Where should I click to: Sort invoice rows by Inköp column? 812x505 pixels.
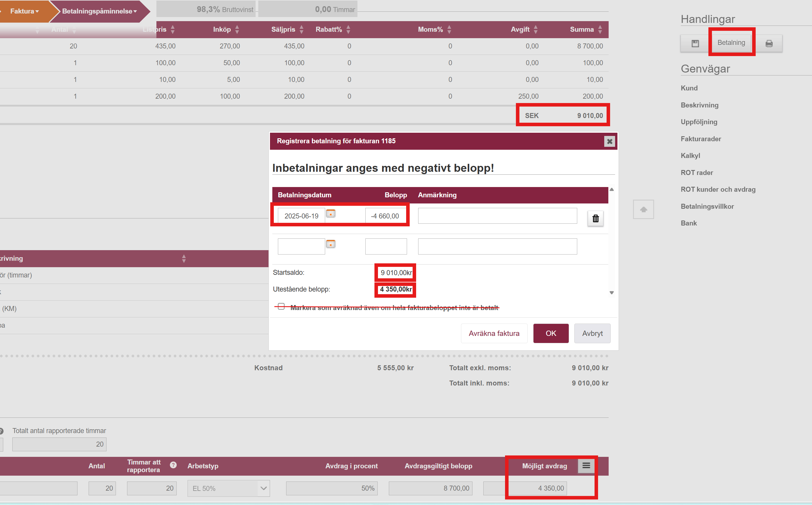(x=237, y=29)
